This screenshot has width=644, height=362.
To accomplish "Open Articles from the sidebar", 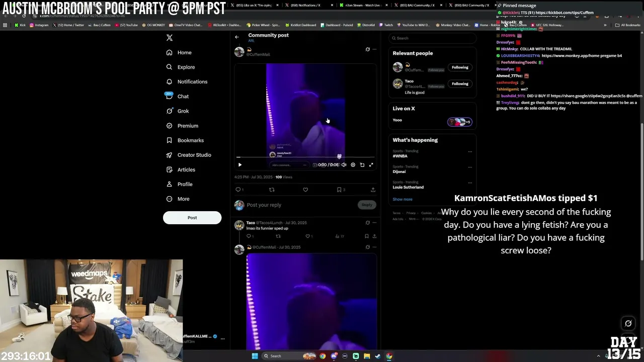I will [x=181, y=169].
